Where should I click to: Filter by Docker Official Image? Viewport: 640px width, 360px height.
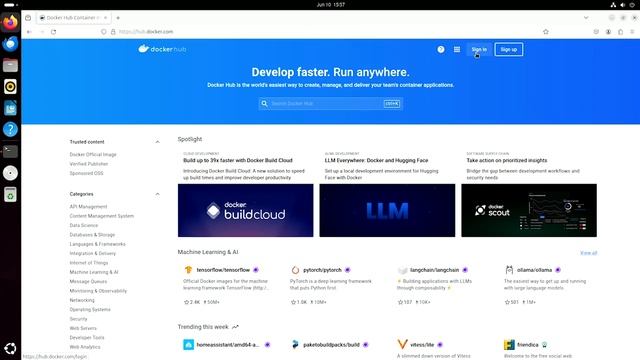[93, 155]
